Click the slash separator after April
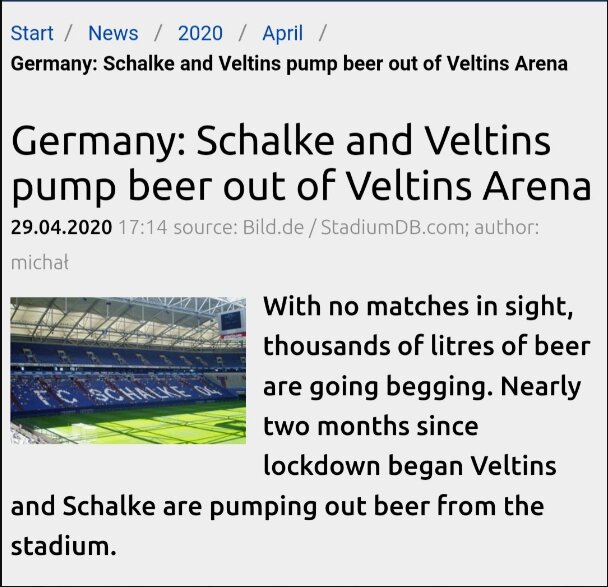The image size is (608, 587). (322, 33)
